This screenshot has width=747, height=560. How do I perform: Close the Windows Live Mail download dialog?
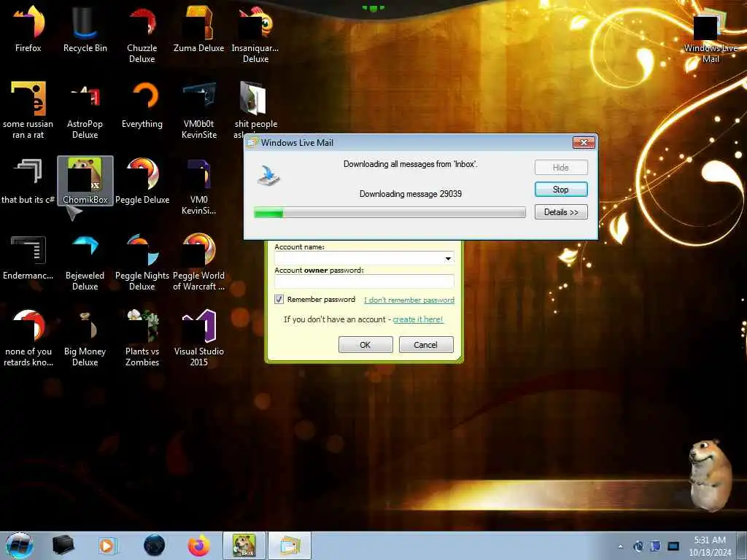tap(584, 142)
